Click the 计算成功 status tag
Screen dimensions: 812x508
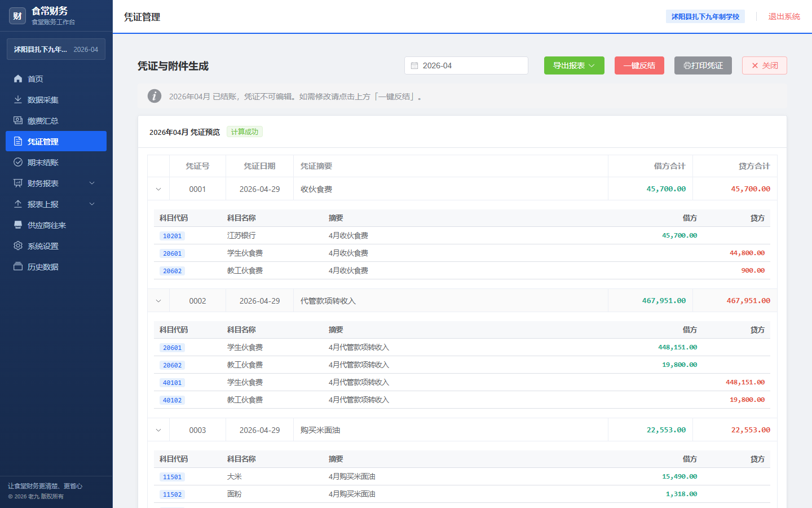[245, 132]
